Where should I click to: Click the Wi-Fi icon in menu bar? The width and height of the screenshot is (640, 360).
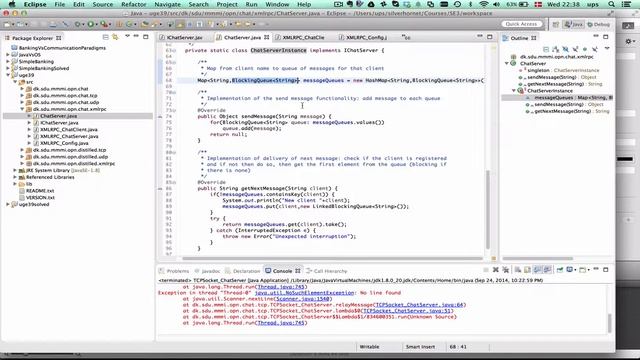coord(484,4)
